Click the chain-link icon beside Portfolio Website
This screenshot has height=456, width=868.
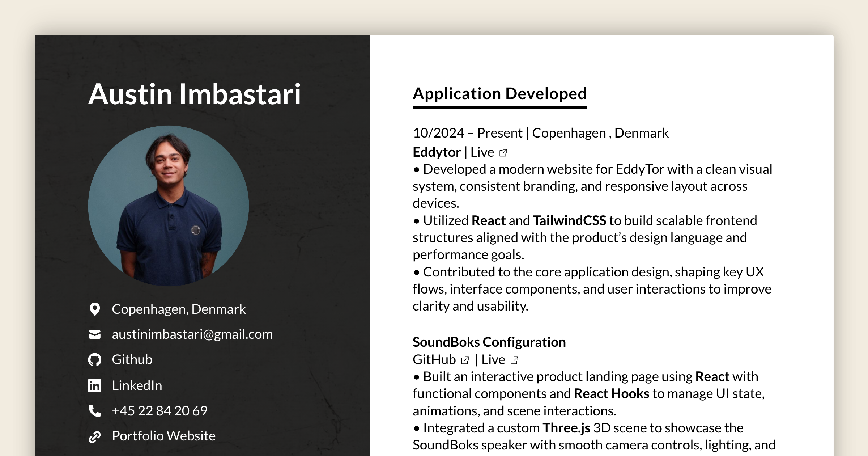(x=94, y=436)
